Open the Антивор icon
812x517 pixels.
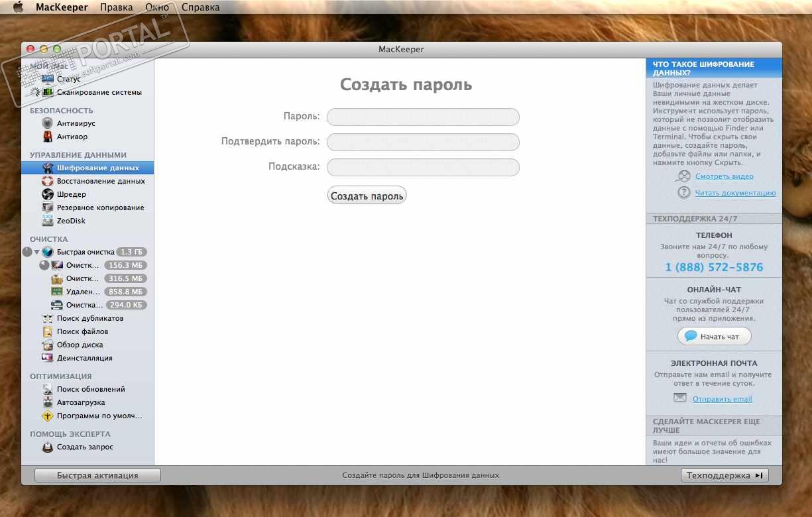(48, 137)
